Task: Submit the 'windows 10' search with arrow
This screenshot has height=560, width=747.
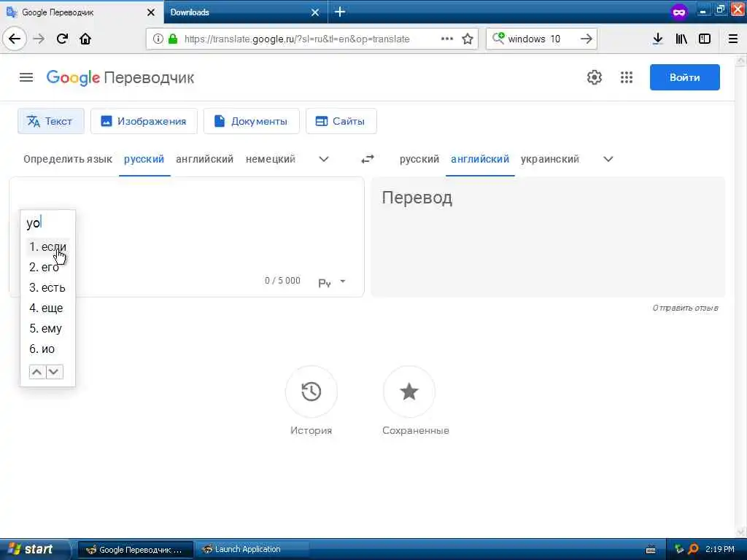Action: click(x=587, y=39)
